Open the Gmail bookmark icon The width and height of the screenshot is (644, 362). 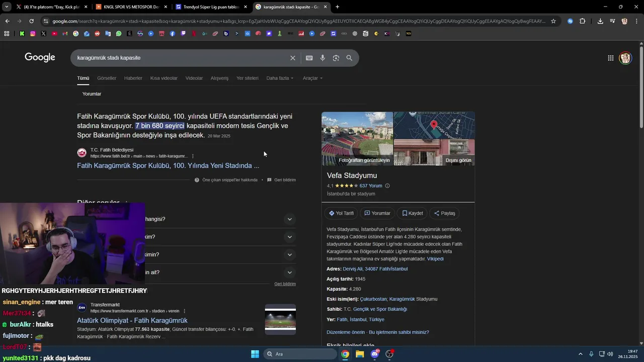click(x=65, y=34)
